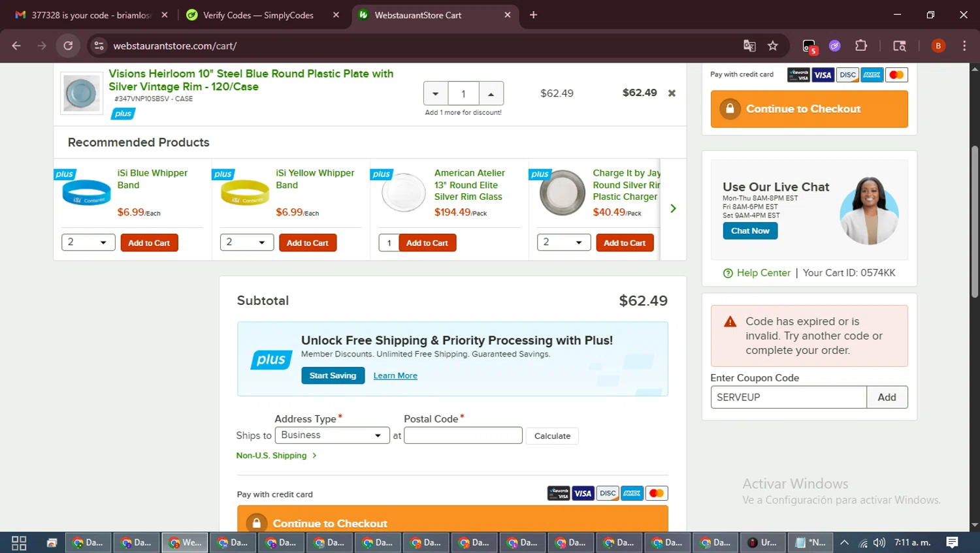Add iSi Blue Whipper Band to cart
This screenshot has width=980, height=553.
[149, 243]
